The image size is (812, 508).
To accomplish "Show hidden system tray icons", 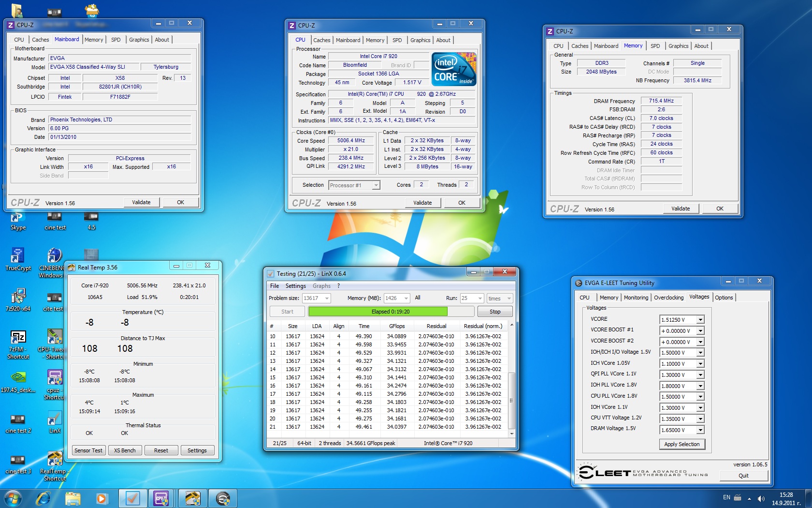I will coord(749,498).
